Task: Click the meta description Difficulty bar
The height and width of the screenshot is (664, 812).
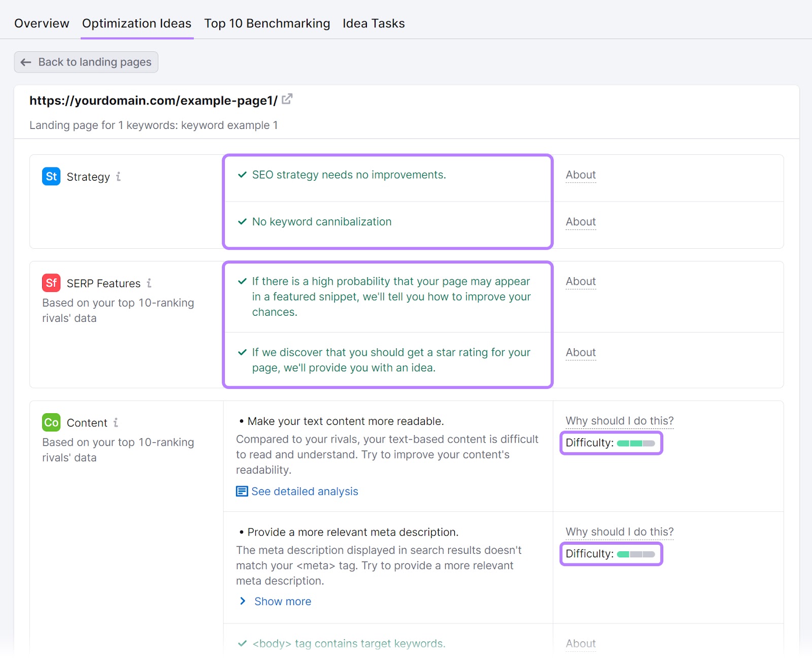Action: coord(635,554)
